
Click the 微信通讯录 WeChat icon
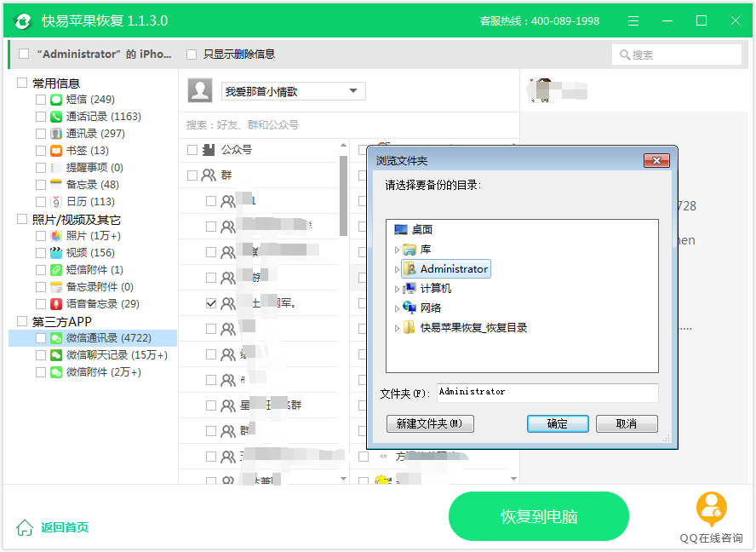coord(56,338)
